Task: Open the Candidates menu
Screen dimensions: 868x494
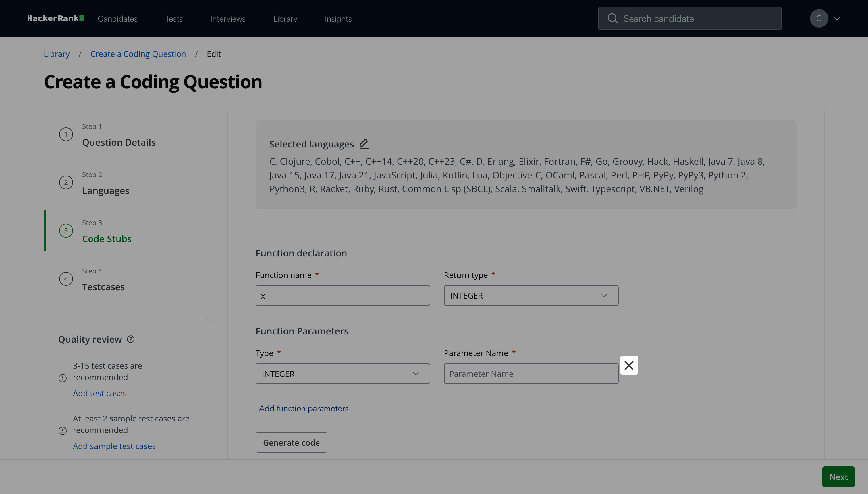Action: coord(117,19)
